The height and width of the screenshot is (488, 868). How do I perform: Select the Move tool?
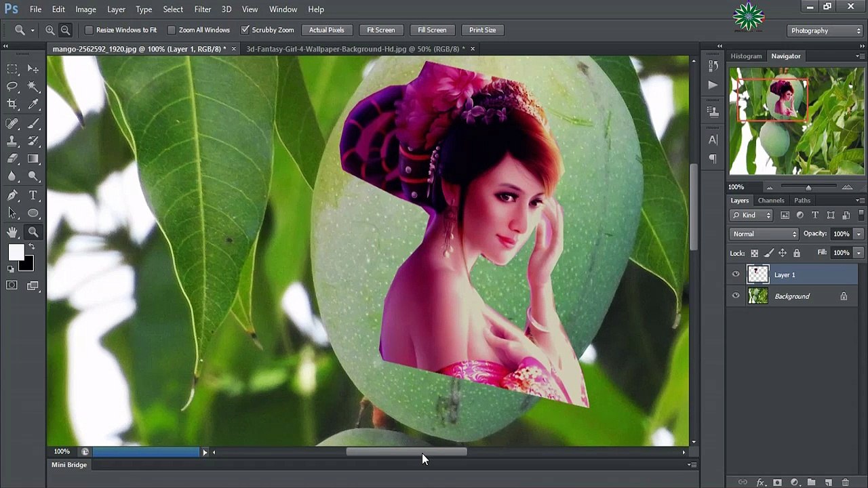click(x=33, y=69)
